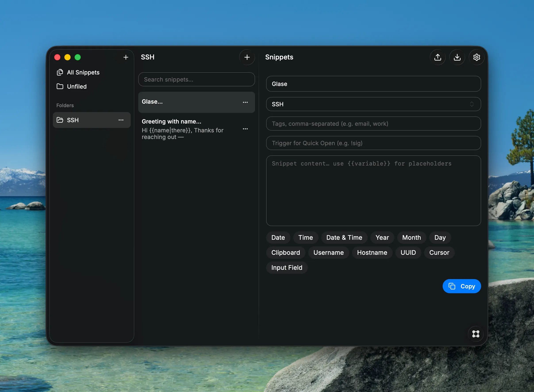Screen dimensions: 534x392
Task: Select the Glase... snippet in list
Action: [196, 102]
